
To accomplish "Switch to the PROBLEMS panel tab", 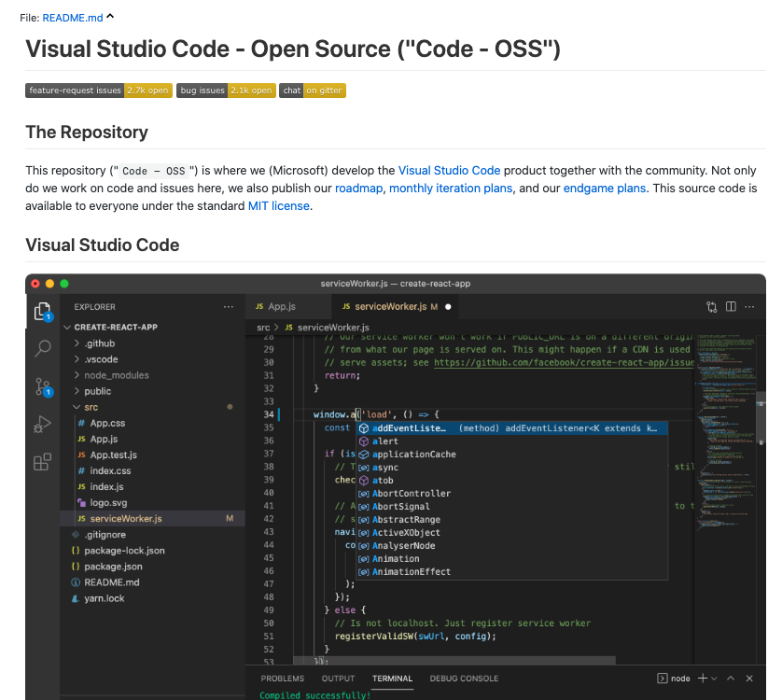I will click(282, 679).
